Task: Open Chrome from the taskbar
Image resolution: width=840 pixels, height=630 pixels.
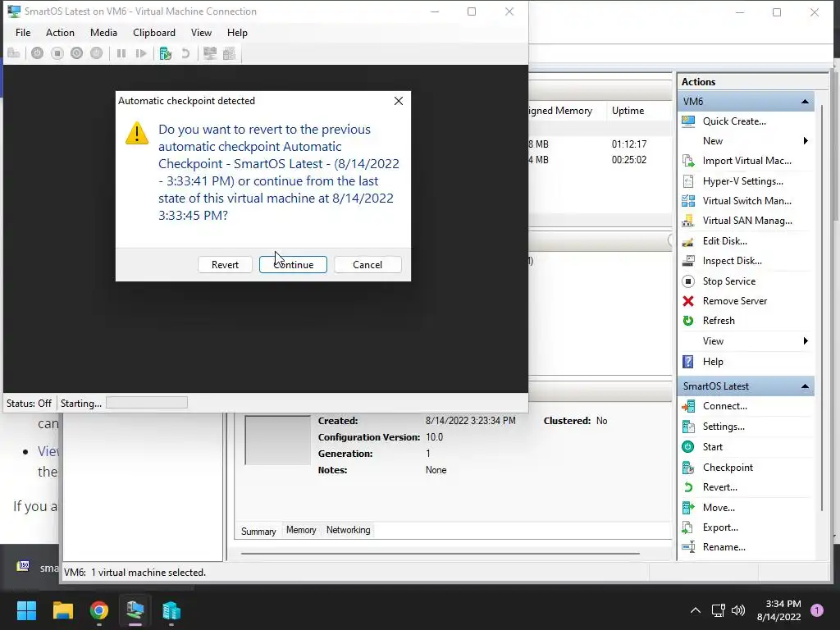Action: [x=99, y=610]
